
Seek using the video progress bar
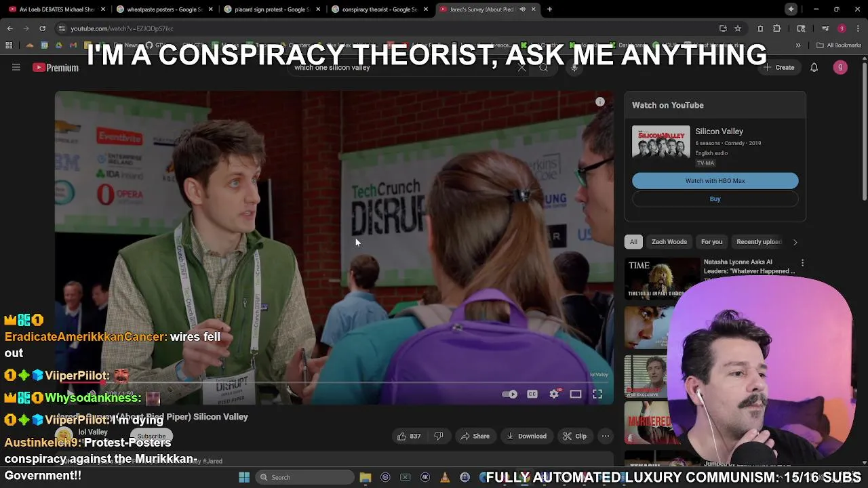point(334,383)
